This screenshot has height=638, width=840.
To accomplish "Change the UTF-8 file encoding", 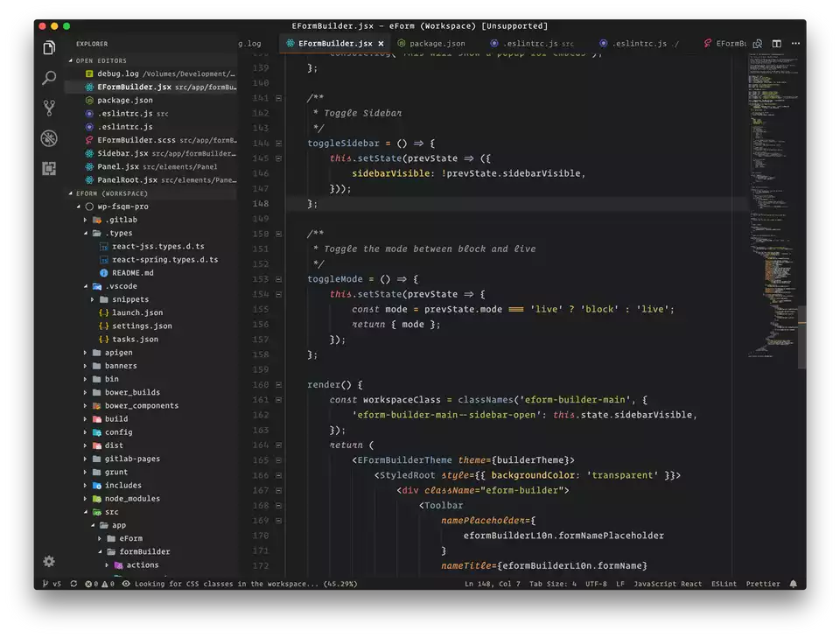I will point(596,584).
